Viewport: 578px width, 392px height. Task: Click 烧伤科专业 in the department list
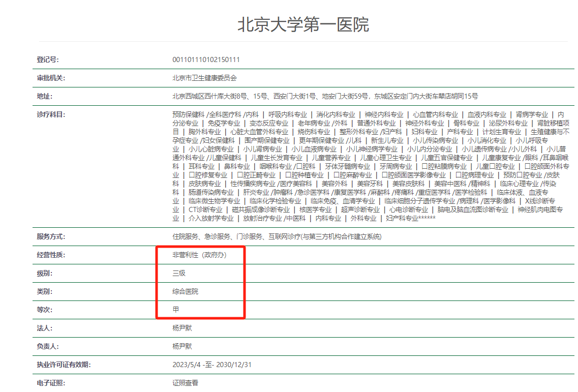pyautogui.click(x=314, y=132)
